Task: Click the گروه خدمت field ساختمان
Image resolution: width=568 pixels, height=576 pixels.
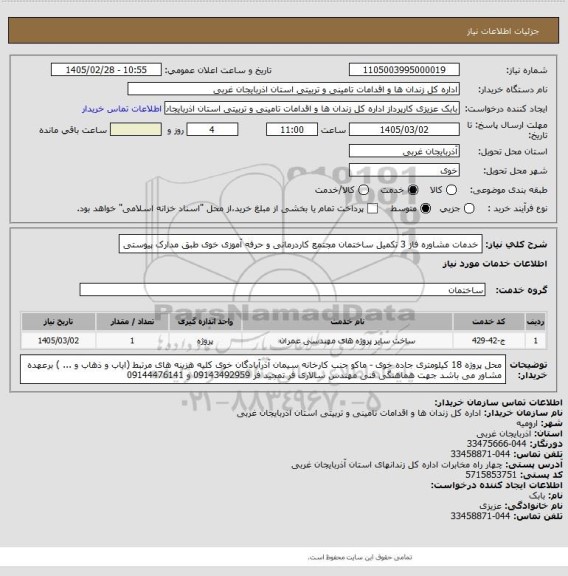Action: pos(282,290)
